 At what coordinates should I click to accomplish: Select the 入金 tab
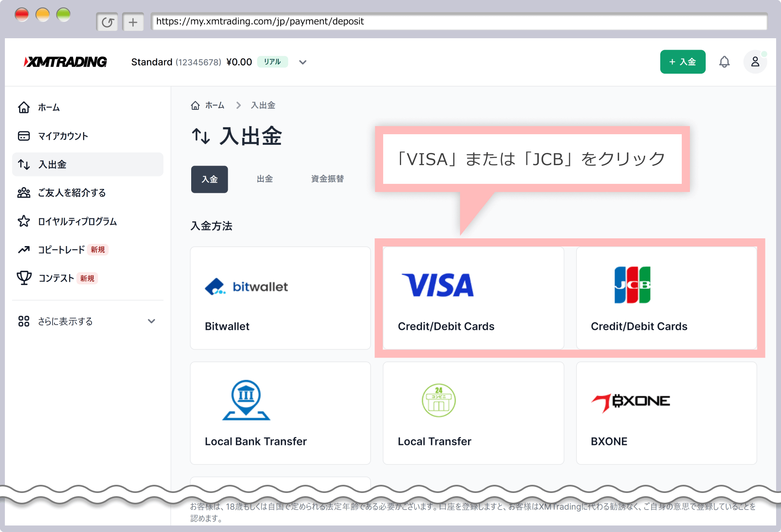tap(209, 179)
